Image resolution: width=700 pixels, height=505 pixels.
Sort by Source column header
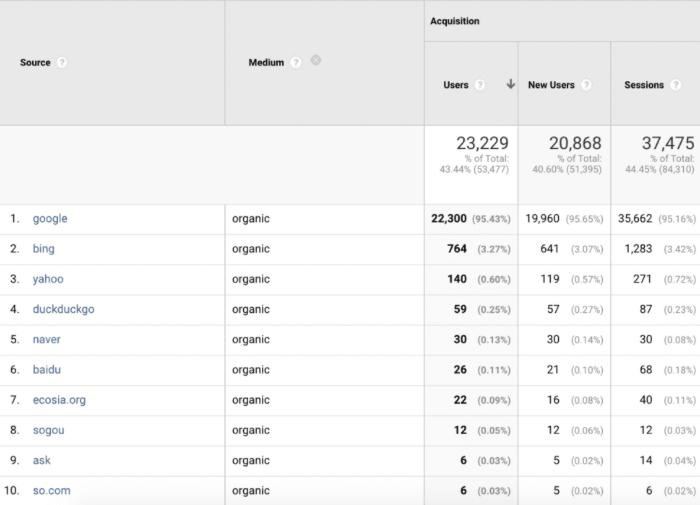click(35, 63)
